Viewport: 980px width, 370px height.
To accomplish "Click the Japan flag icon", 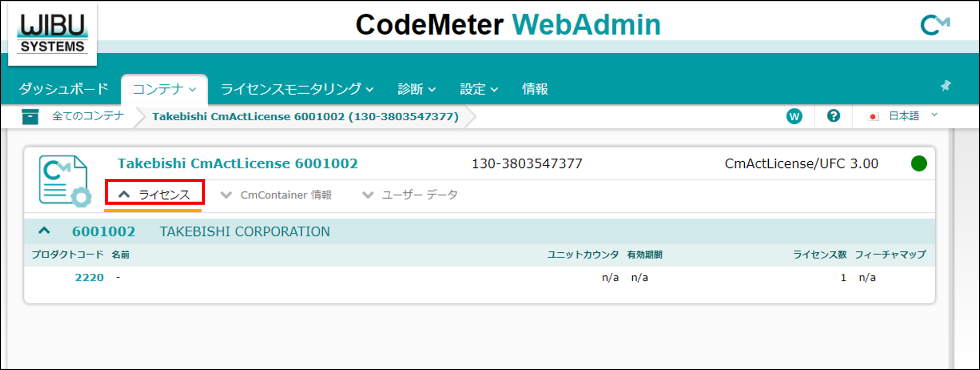I will (873, 117).
